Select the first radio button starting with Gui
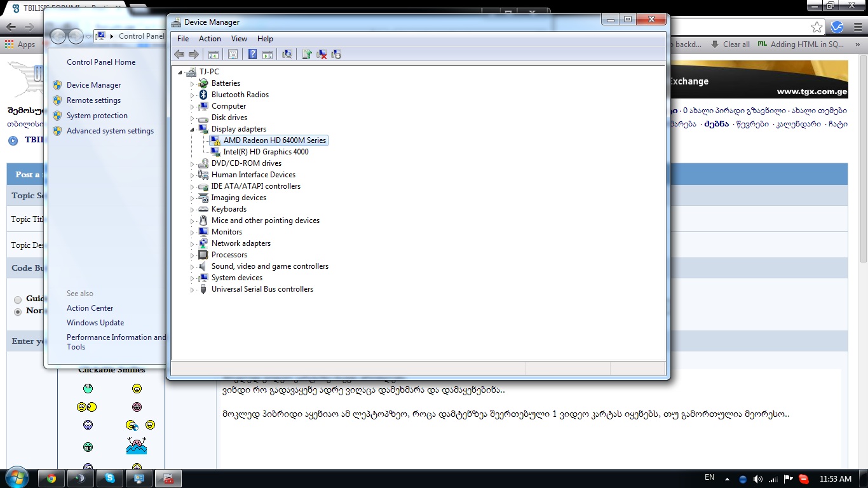 point(18,299)
